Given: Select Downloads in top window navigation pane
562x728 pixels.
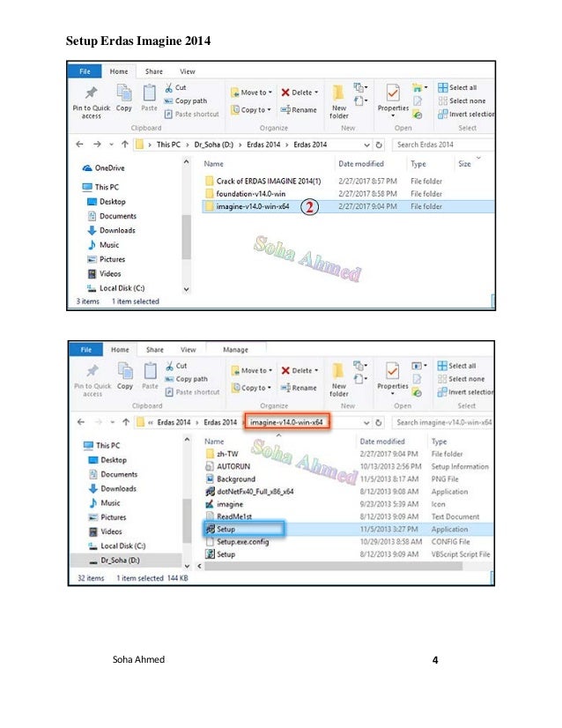Looking at the screenshot, I should pos(111,230).
